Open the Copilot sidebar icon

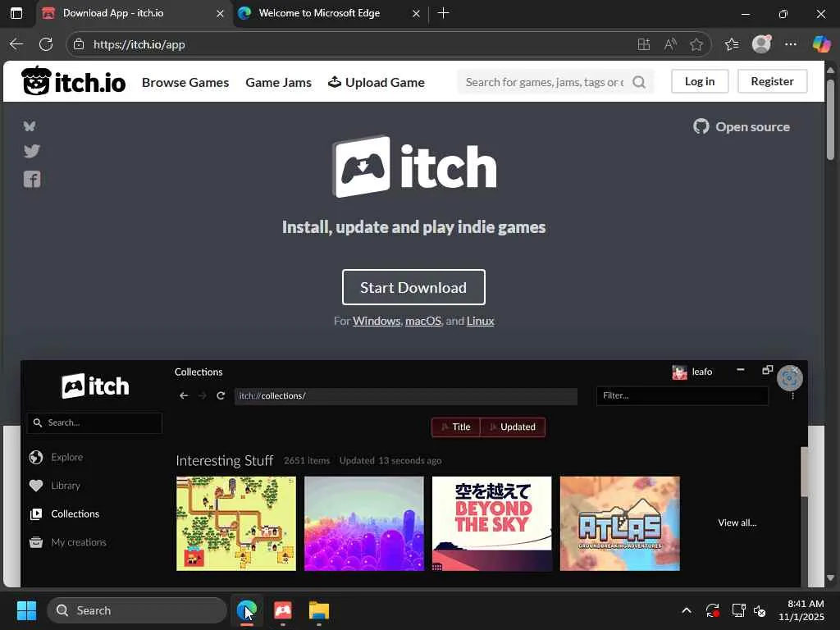[821, 44]
